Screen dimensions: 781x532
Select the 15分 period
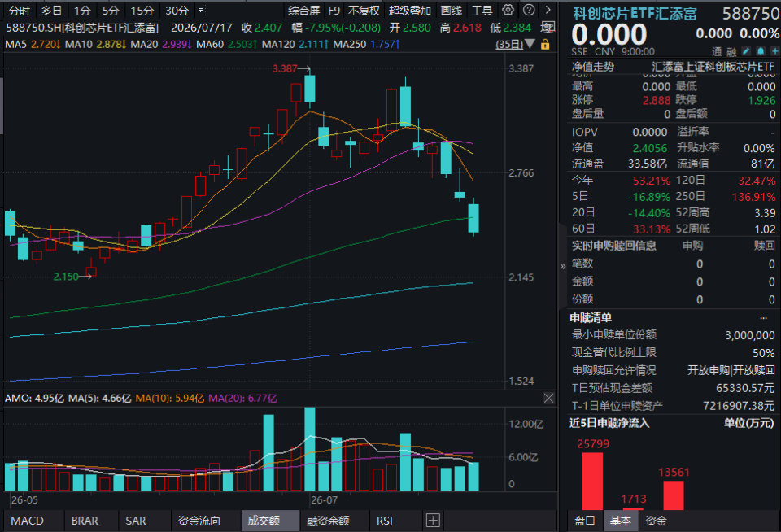142,11
